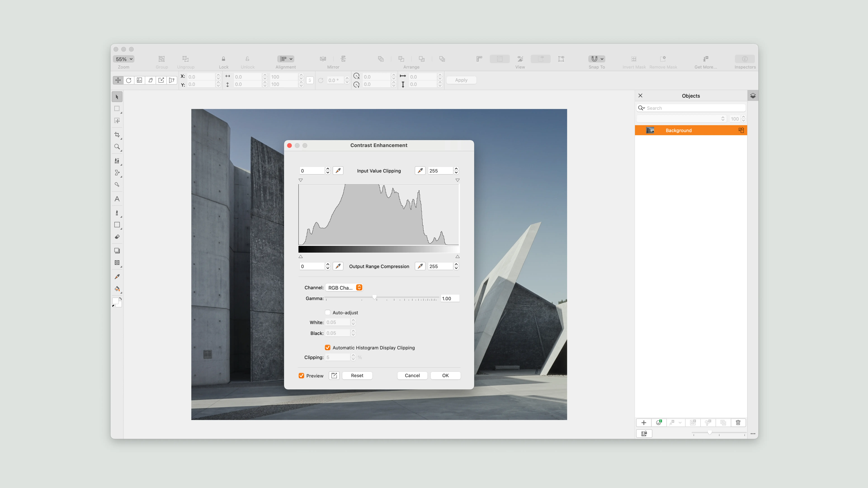Uncheck the Preview checkbox

pos(301,375)
